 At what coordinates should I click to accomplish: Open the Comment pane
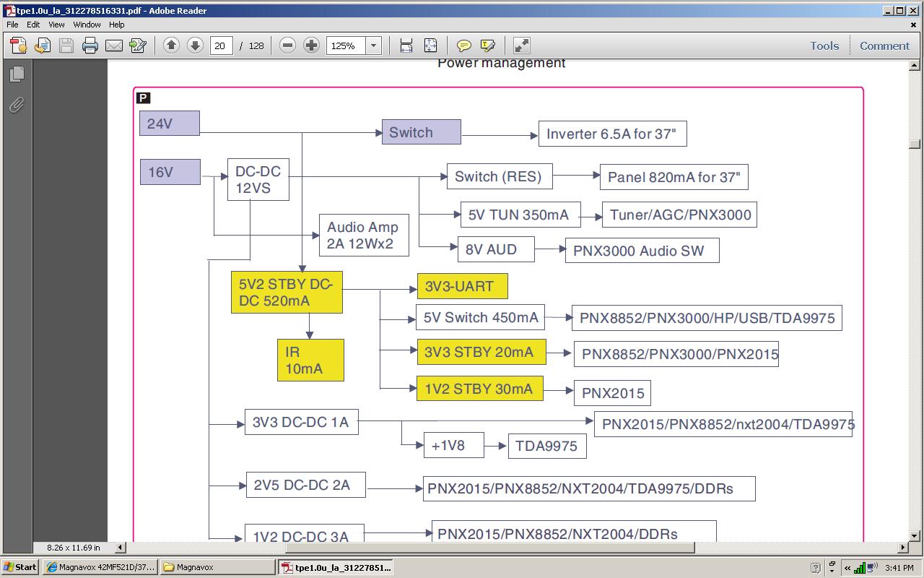tap(884, 46)
